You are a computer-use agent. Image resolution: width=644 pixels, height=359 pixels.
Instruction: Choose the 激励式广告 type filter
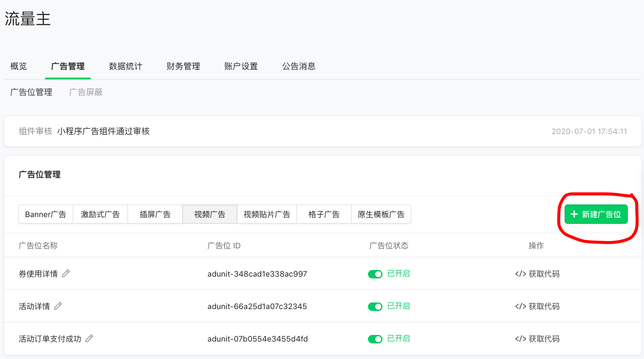pyautogui.click(x=100, y=214)
